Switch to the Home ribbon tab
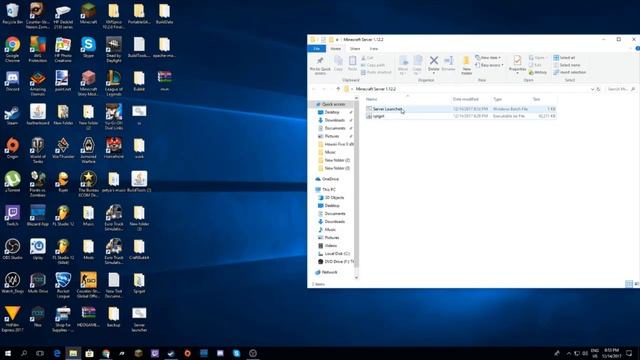640x360 pixels. click(336, 49)
